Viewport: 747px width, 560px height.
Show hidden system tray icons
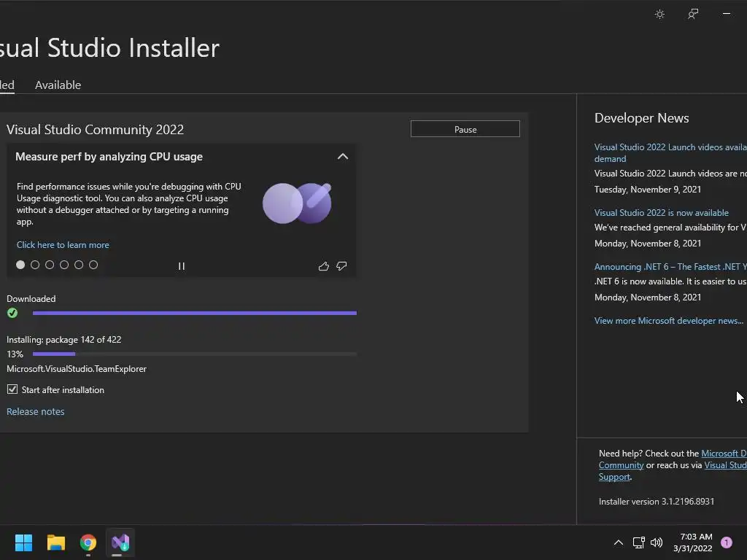(x=619, y=542)
